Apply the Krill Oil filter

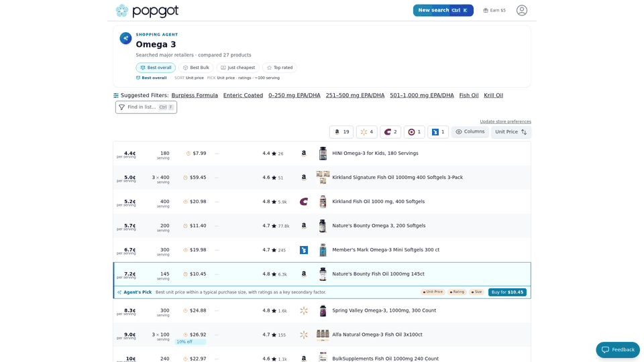493,95
